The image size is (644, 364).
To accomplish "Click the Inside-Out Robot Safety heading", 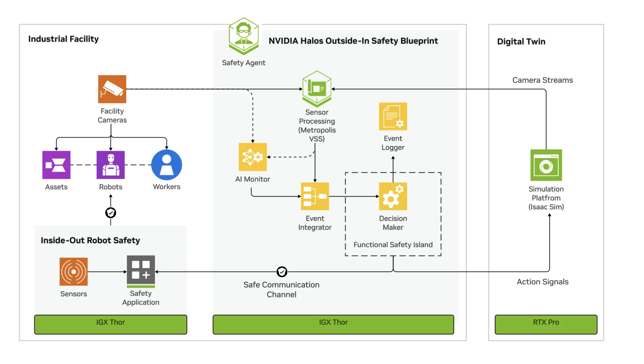I will pyautogui.click(x=90, y=240).
